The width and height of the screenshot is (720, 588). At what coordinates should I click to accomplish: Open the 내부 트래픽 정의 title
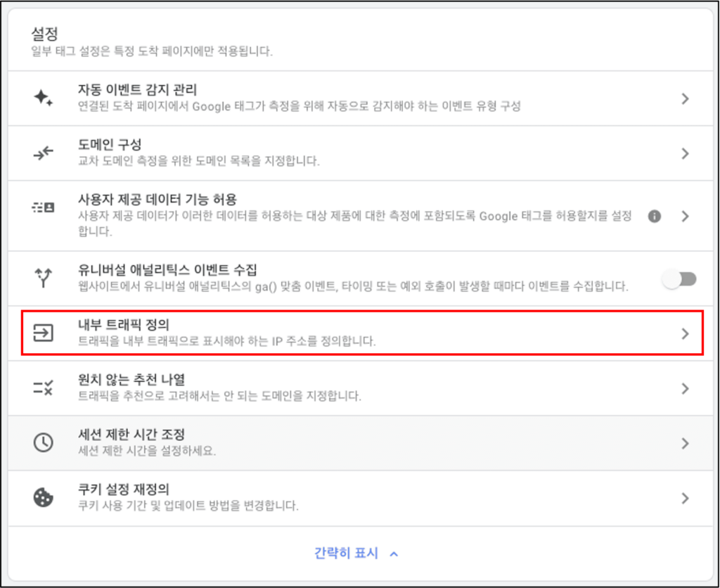click(124, 325)
